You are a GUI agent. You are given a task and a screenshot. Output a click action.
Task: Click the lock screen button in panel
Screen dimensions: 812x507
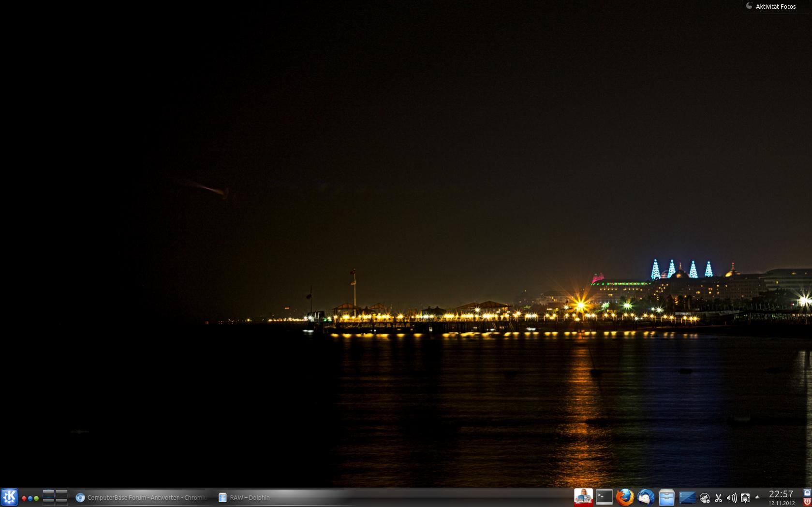coord(807,493)
